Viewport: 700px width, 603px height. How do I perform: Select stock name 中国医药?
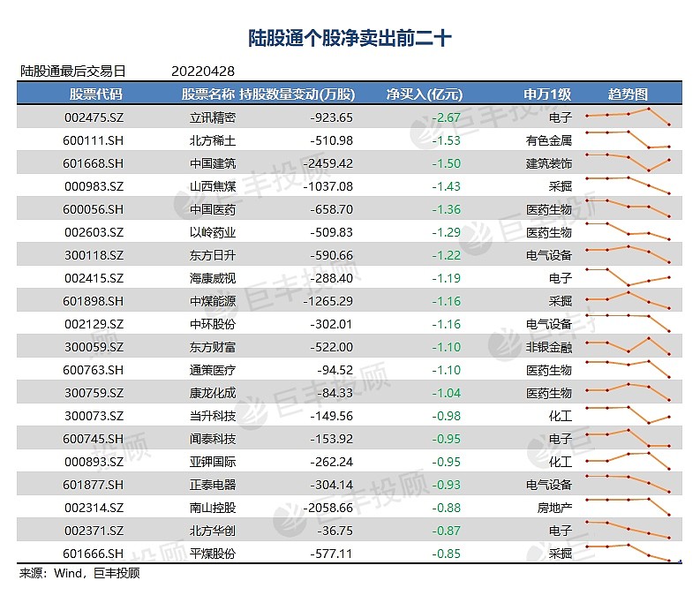coord(213,209)
